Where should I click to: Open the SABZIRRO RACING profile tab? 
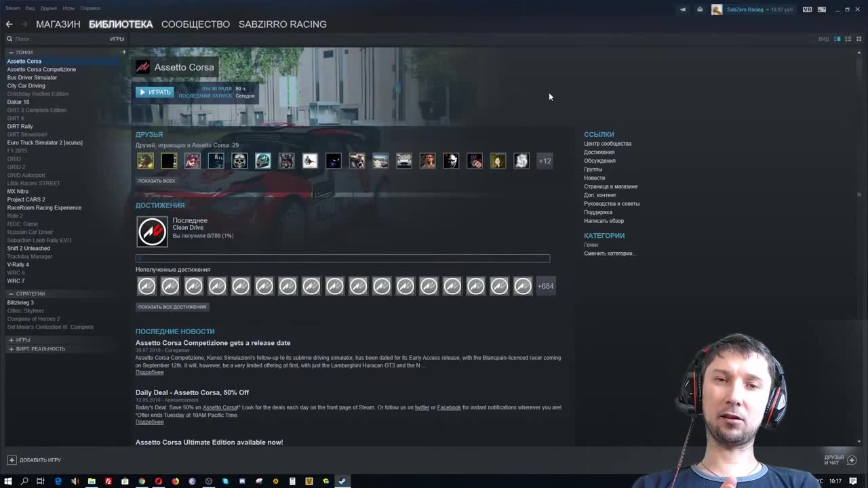pos(282,24)
